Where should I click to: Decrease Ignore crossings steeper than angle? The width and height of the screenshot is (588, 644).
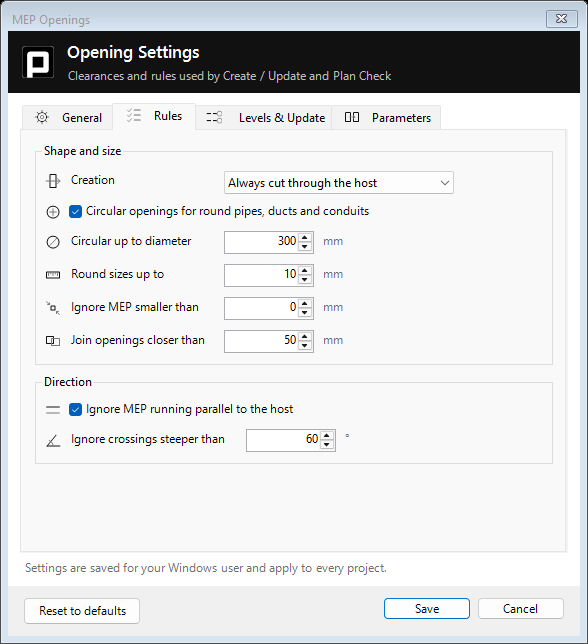click(x=326, y=445)
